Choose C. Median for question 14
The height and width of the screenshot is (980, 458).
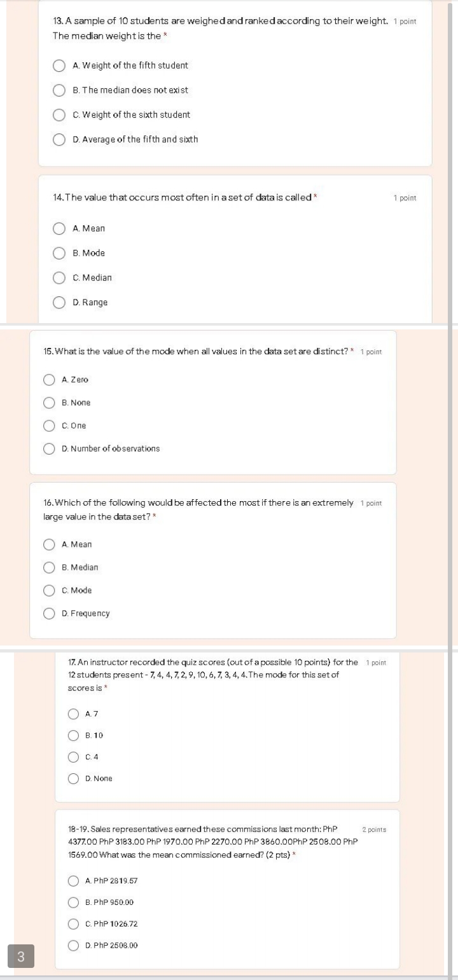pyautogui.click(x=59, y=277)
